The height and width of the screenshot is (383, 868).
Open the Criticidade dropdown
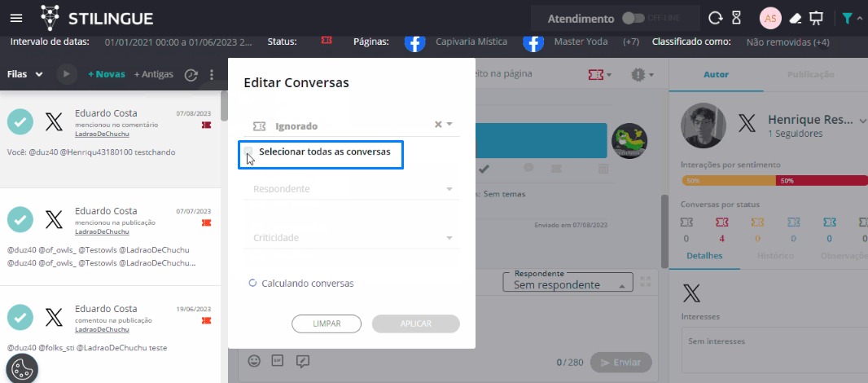(351, 238)
